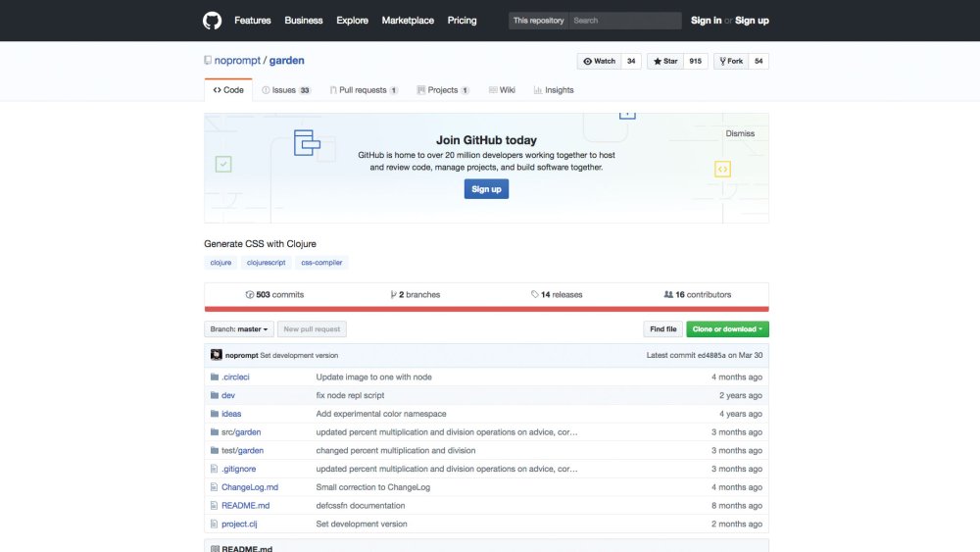Viewport: 980px width, 552px height.
Task: View the 503 commits link
Action: [275, 294]
